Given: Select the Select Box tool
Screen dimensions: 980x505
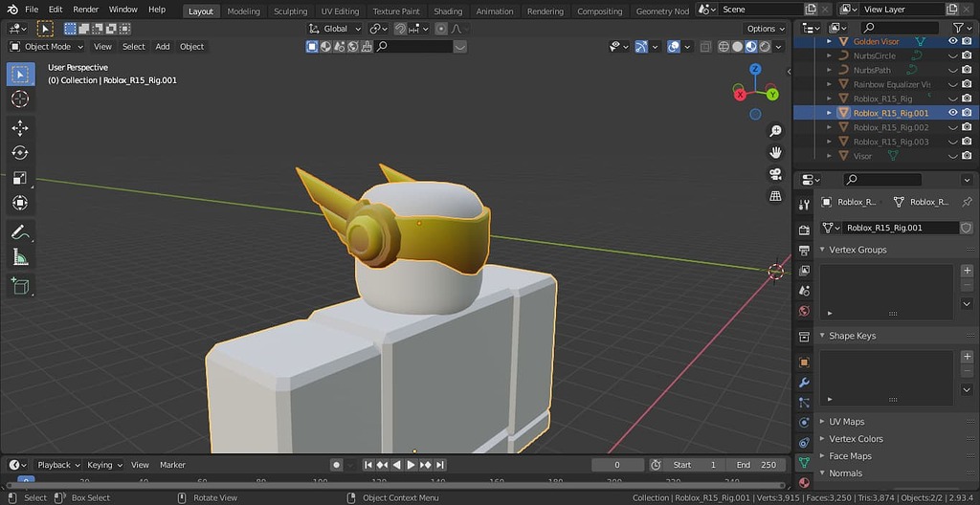Looking at the screenshot, I should click(x=20, y=75).
